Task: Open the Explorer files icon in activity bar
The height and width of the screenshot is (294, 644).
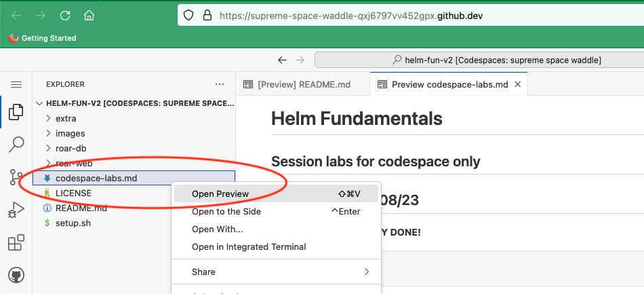Action: pyautogui.click(x=16, y=111)
